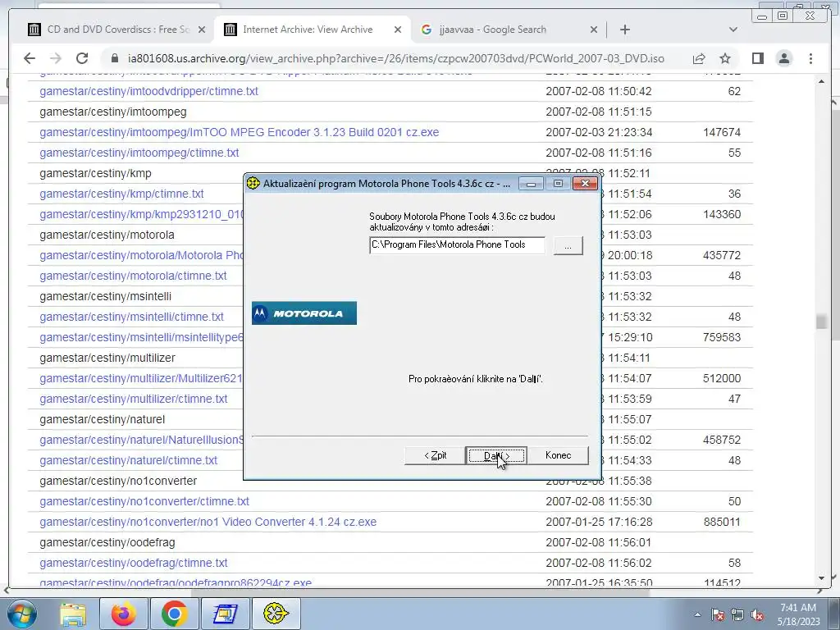Open gamestar/cestiny/kmp/ctimne.txt link

[x=121, y=194]
